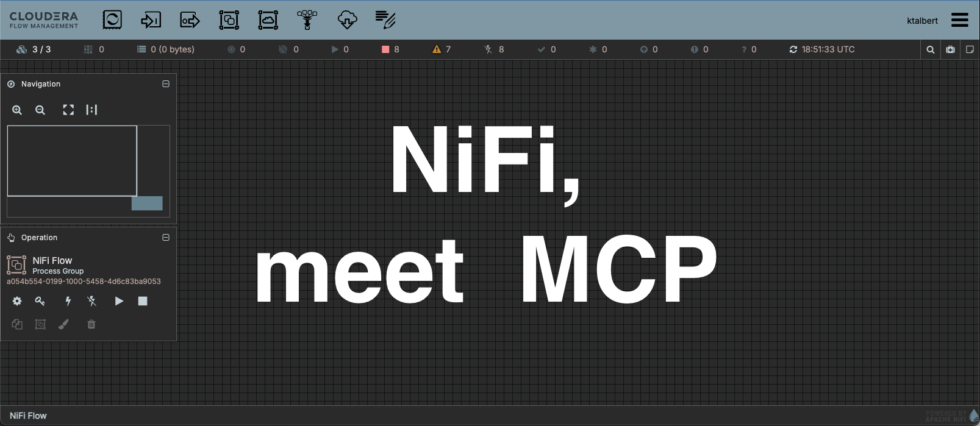Open the flow search magnifier

(x=931, y=49)
